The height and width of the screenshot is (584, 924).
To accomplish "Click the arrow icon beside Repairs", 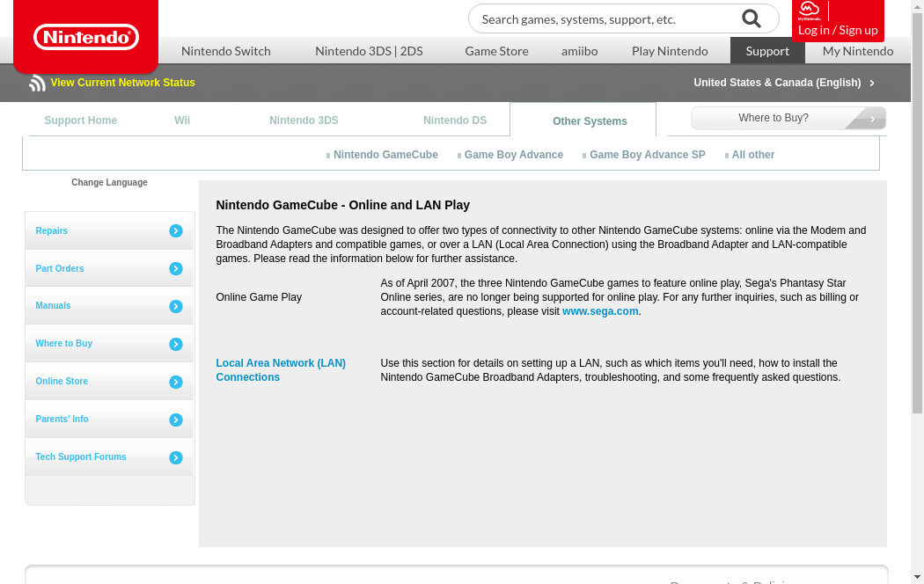I will click(x=176, y=231).
